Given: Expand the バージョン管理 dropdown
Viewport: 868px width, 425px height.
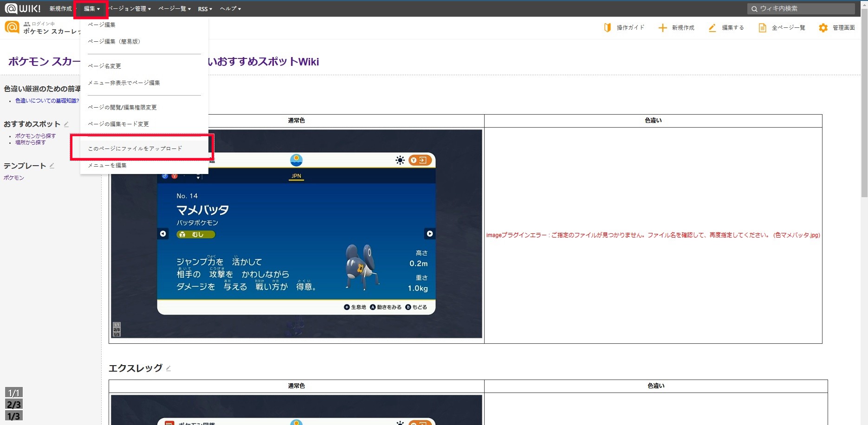Looking at the screenshot, I should (x=130, y=9).
